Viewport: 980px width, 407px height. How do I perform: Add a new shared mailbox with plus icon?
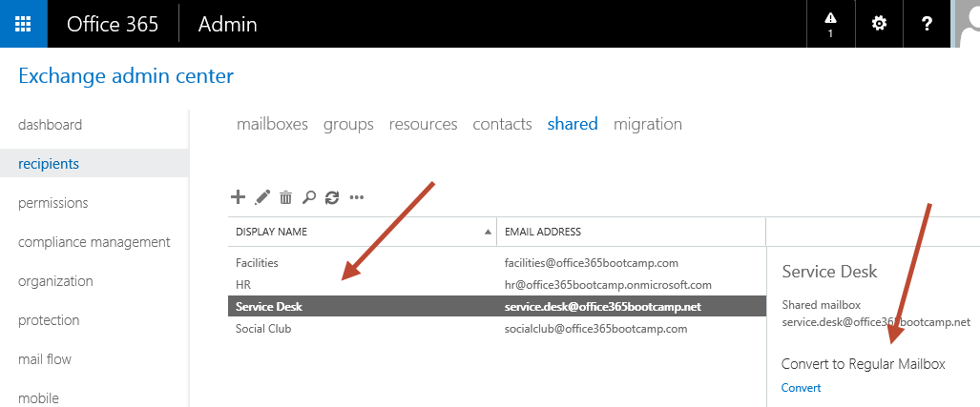(239, 198)
